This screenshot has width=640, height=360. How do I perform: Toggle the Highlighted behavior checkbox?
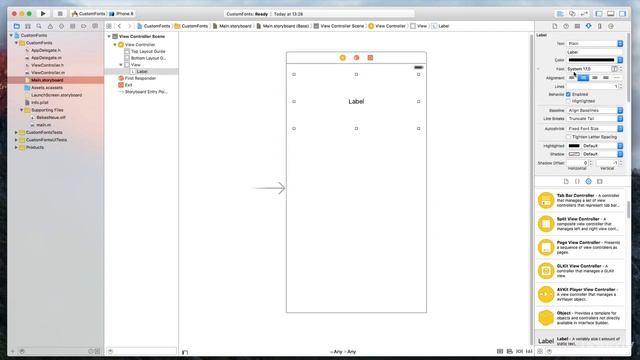coord(568,101)
